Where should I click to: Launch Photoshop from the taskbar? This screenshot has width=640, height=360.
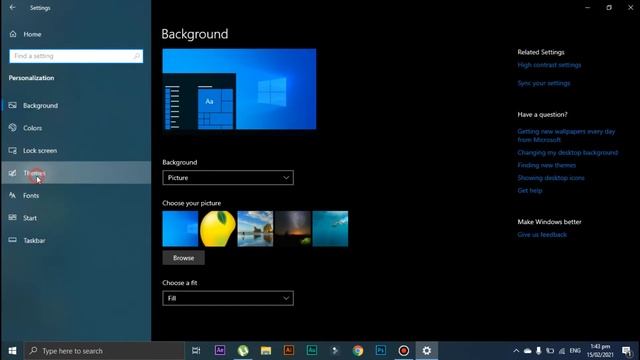381,351
